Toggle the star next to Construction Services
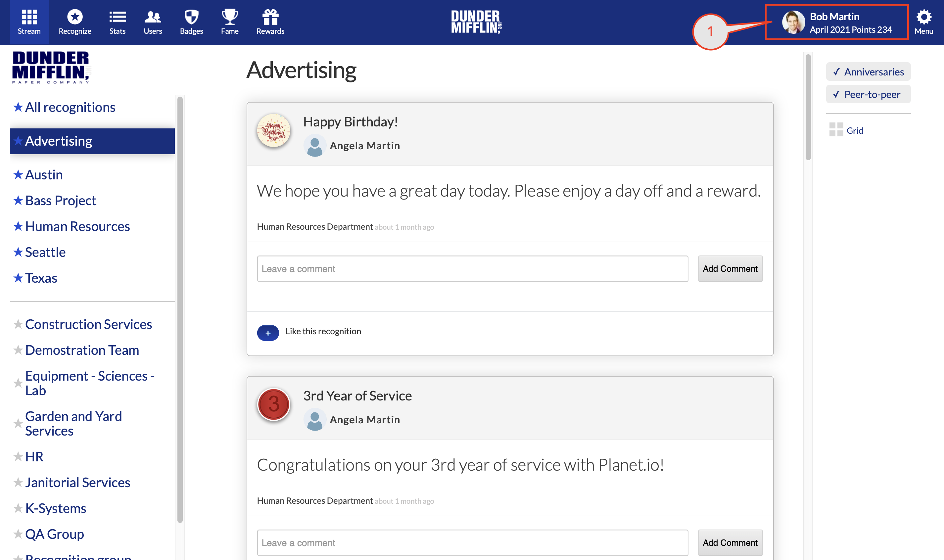This screenshot has height=560, width=944. coord(18,324)
